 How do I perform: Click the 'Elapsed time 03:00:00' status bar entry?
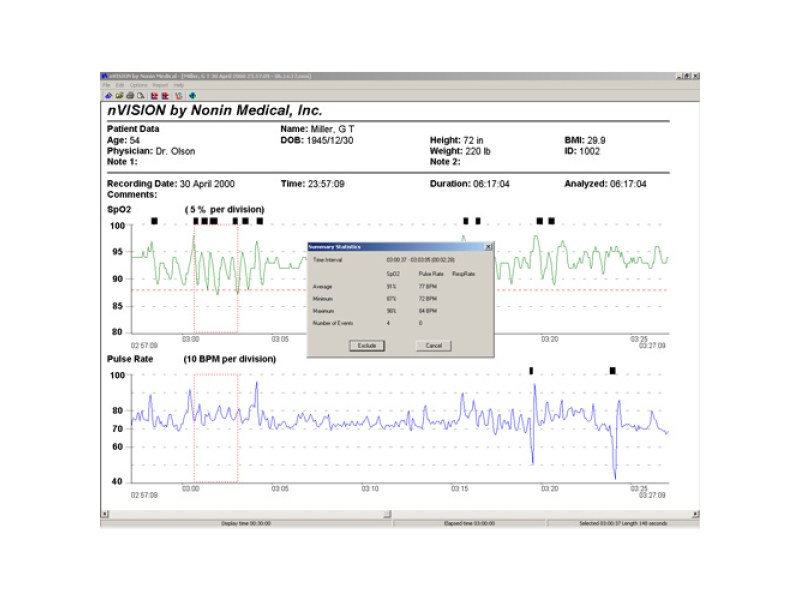(x=469, y=523)
